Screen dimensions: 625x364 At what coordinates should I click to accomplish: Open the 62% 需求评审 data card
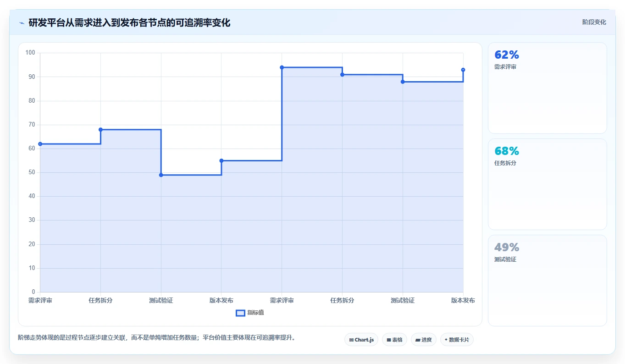(x=548, y=88)
